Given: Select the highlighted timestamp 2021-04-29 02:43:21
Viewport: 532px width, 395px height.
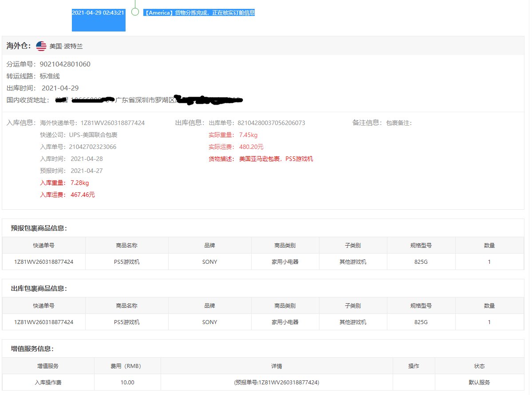Looking at the screenshot, I should 99,12.
